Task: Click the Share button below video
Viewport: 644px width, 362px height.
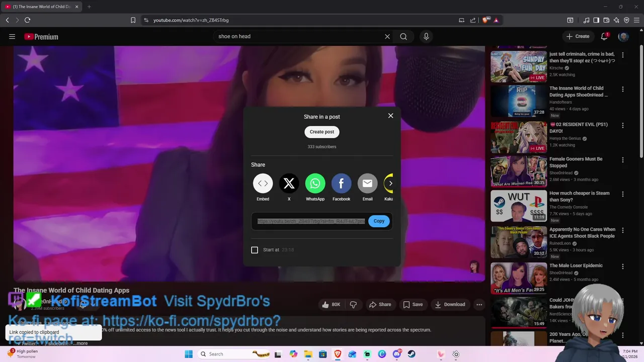Action: tap(380, 305)
